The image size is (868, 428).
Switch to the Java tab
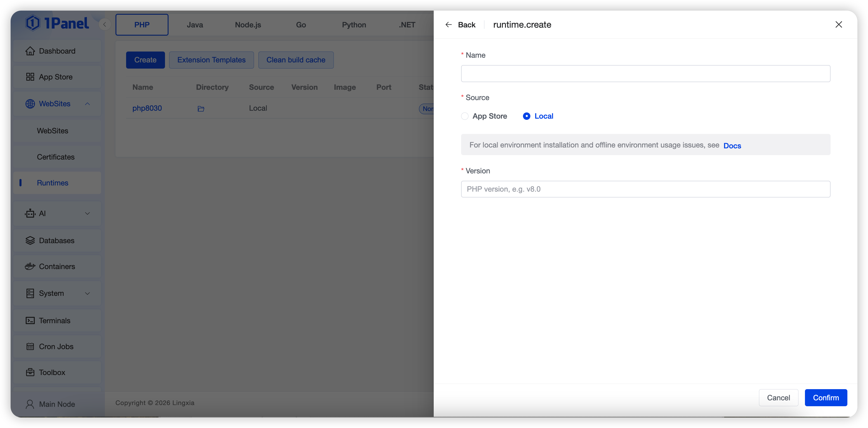195,25
